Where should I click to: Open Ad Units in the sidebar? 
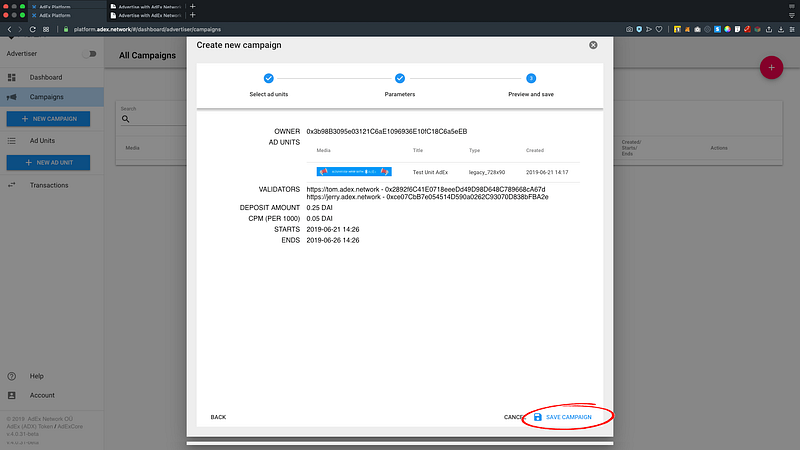click(x=52, y=141)
